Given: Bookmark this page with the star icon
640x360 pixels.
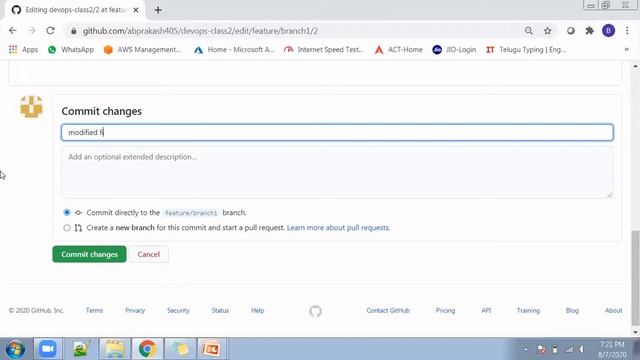Looking at the screenshot, I should [547, 31].
